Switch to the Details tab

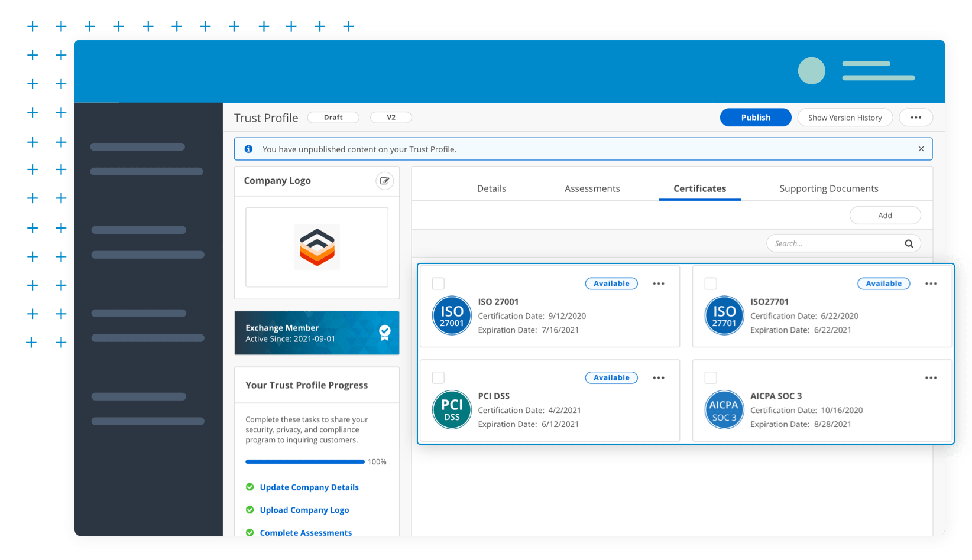[491, 188]
